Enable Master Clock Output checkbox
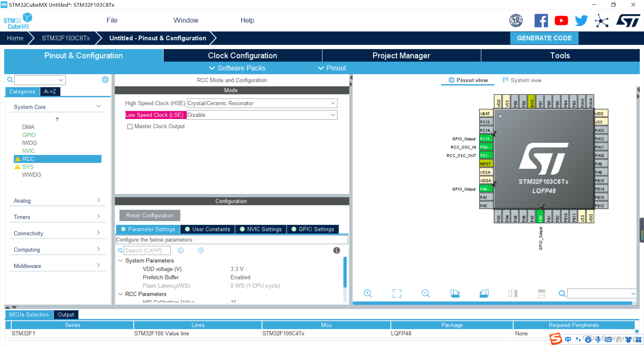The width and height of the screenshot is (644, 345). pyautogui.click(x=130, y=127)
